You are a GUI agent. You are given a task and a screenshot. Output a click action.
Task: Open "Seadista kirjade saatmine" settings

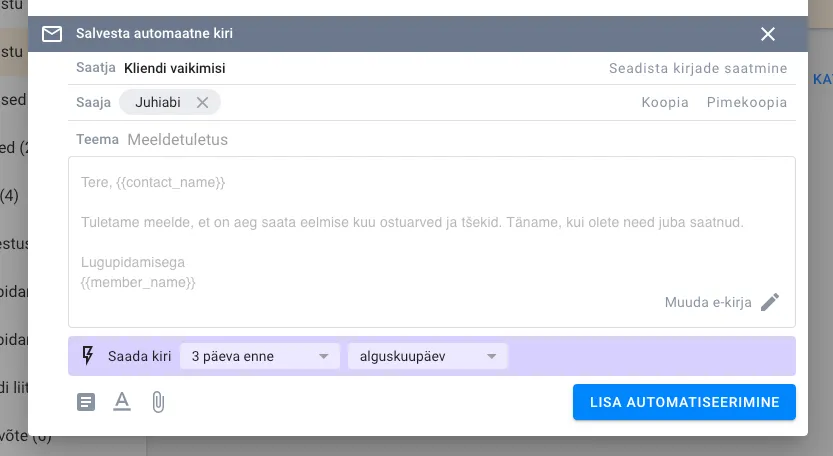[x=697, y=69]
